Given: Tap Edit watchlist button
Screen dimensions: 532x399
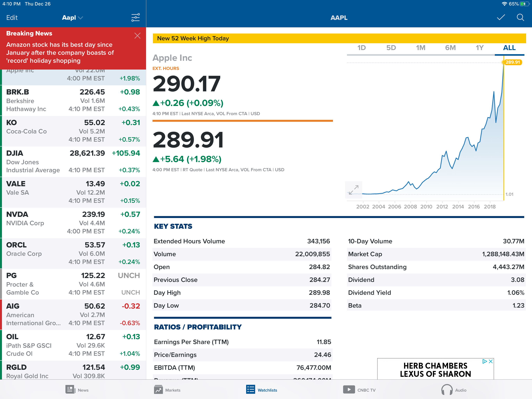Looking at the screenshot, I should 12,18.
